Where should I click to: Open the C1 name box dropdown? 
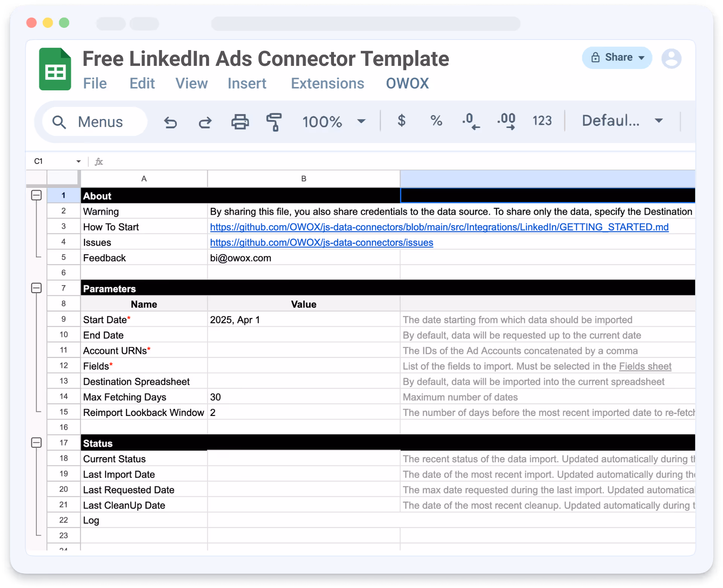pyautogui.click(x=78, y=161)
